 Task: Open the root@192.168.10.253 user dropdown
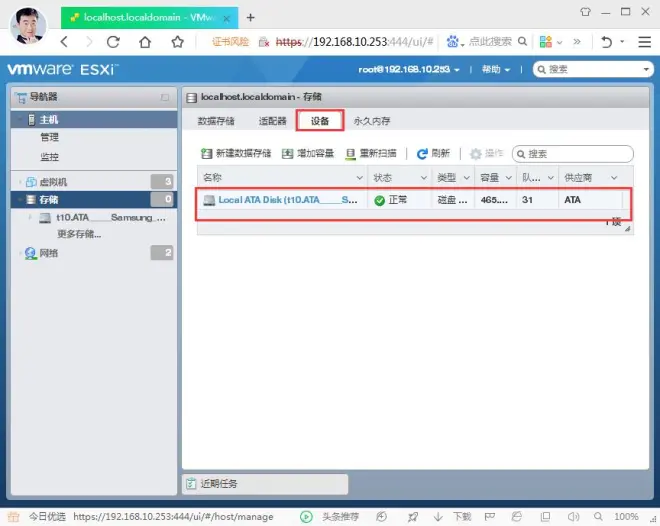410,70
